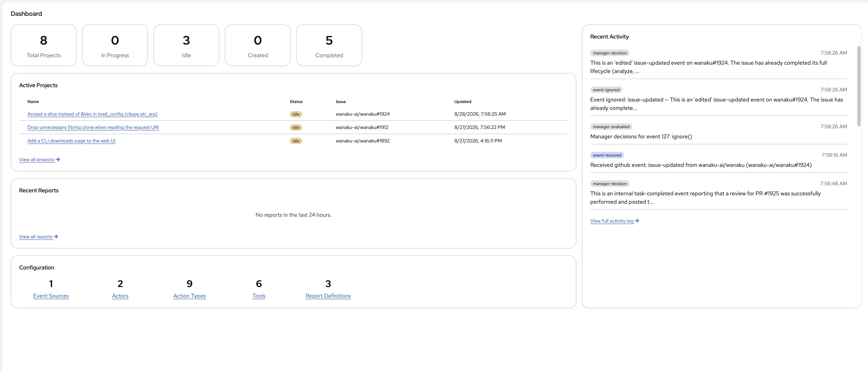The image size is (868, 371).
Task: Click updated time 8/28/2026, 7:56:25 AM
Action: [480, 114]
